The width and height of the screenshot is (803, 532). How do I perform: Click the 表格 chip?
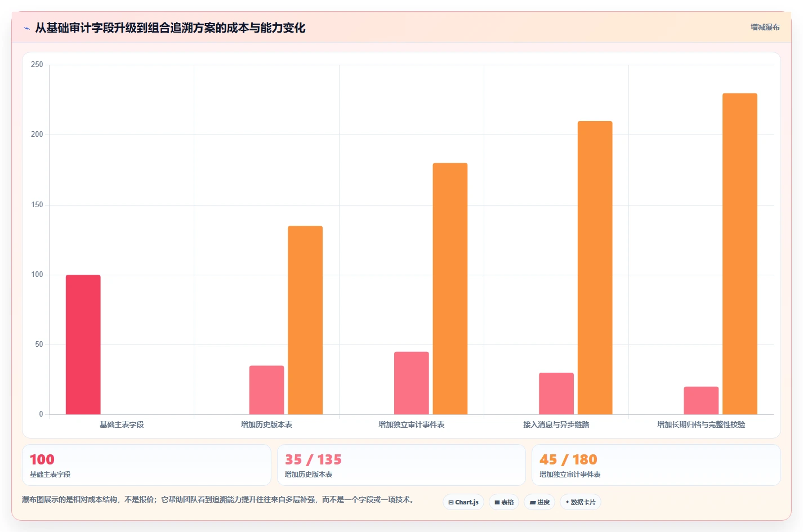click(504, 502)
